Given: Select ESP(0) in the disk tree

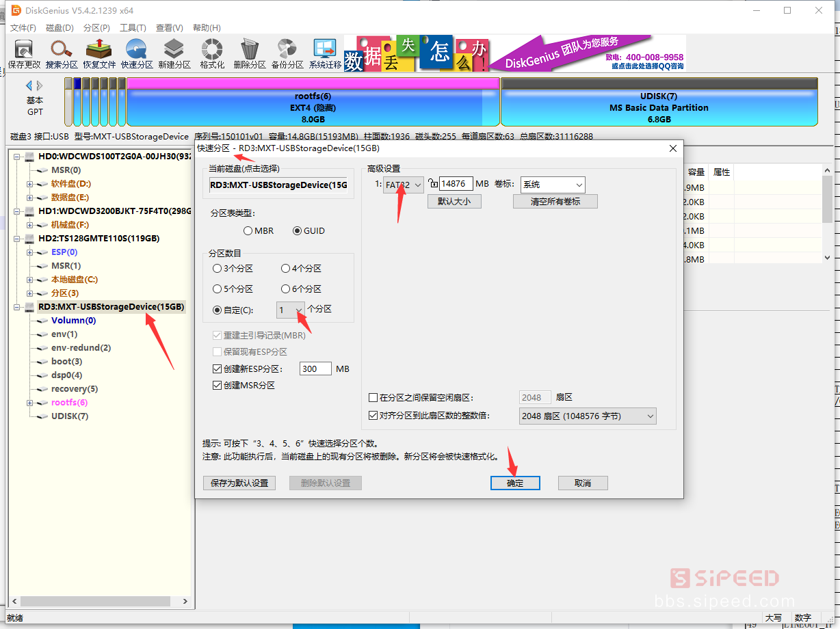Looking at the screenshot, I should 64,252.
